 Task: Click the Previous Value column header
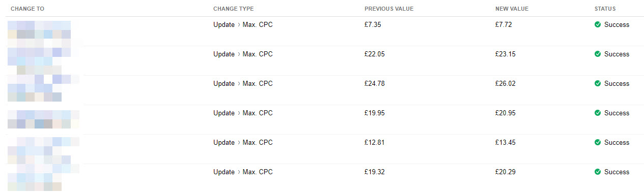(x=389, y=9)
